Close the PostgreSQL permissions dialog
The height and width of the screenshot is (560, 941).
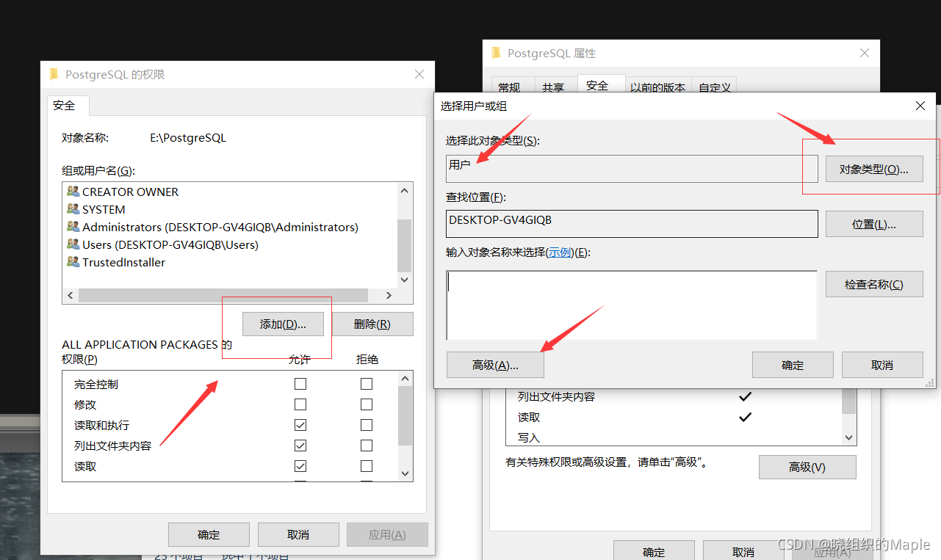coord(419,74)
